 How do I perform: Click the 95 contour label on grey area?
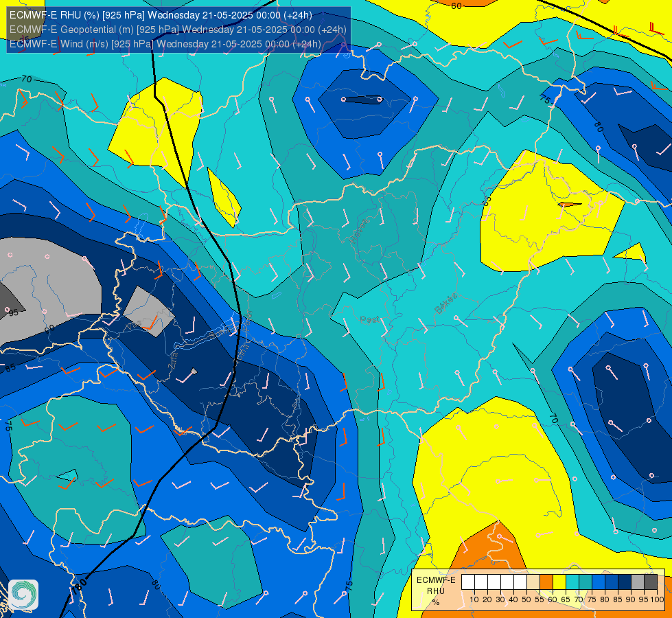(13, 312)
